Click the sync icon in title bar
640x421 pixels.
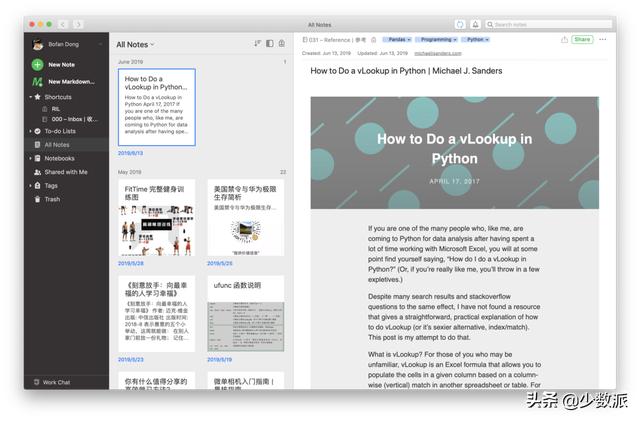(460, 25)
